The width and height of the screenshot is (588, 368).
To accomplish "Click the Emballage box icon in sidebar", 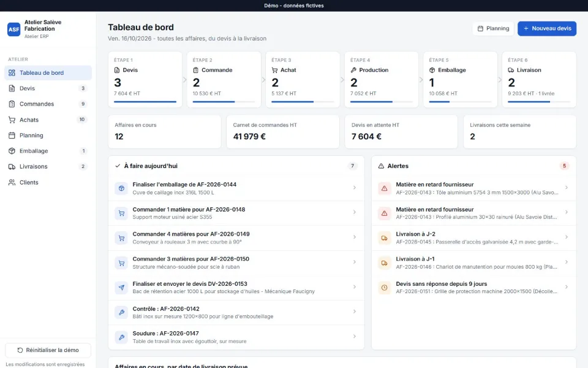I will click(12, 151).
